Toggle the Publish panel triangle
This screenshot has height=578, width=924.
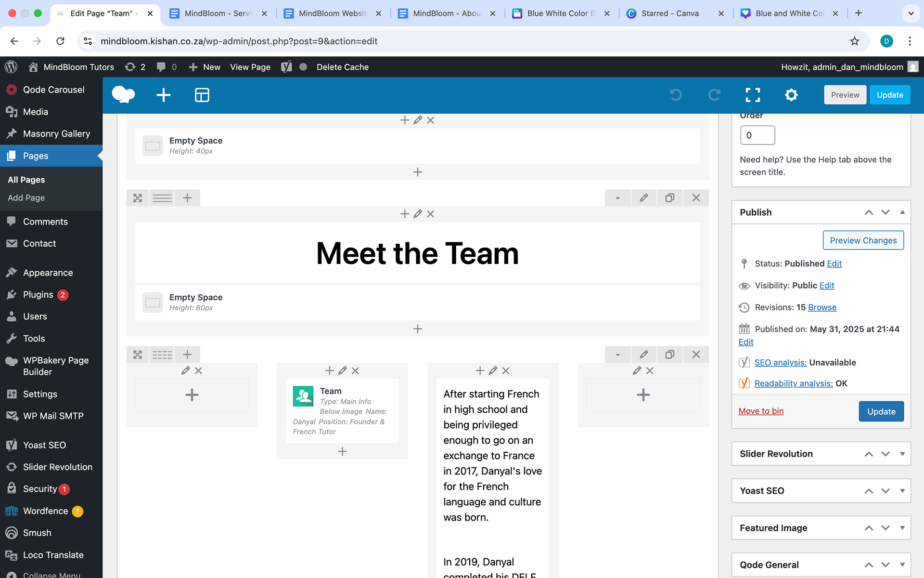click(902, 212)
